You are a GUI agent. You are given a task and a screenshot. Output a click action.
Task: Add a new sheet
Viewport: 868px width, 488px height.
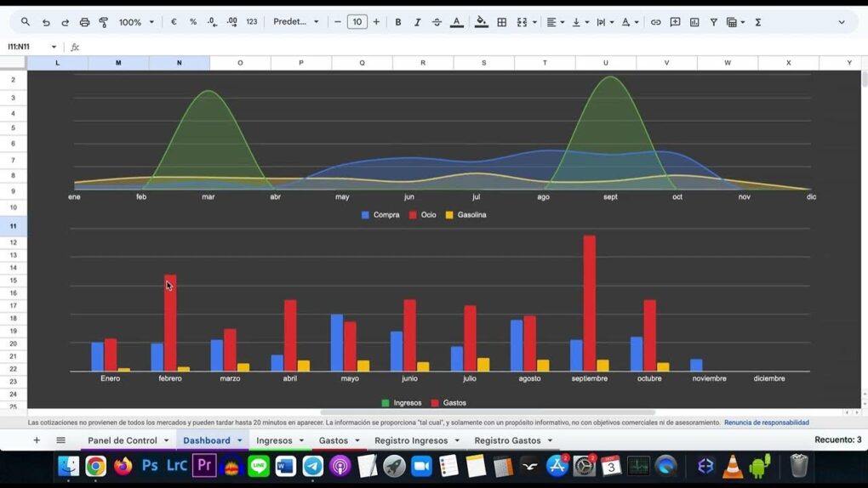coord(37,440)
